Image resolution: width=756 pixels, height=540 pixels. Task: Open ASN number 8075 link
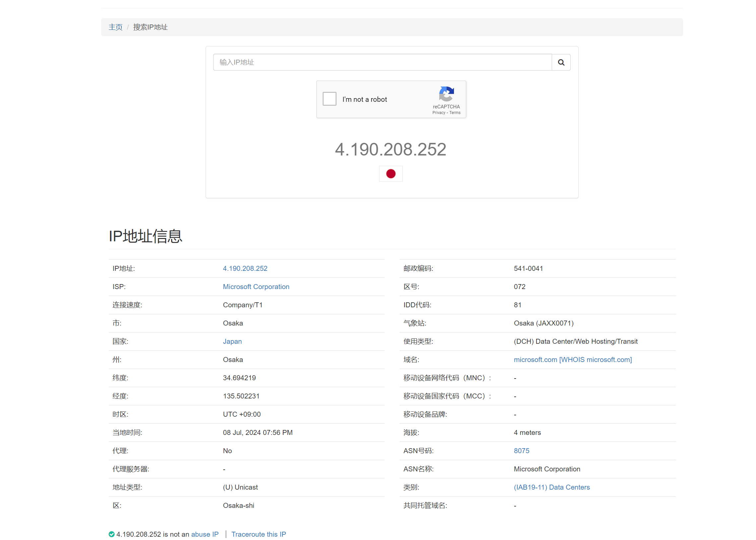(521, 450)
